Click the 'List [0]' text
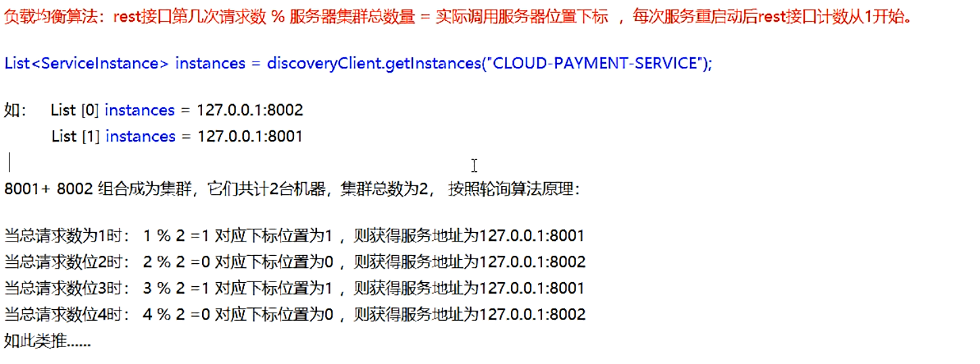 74,110
